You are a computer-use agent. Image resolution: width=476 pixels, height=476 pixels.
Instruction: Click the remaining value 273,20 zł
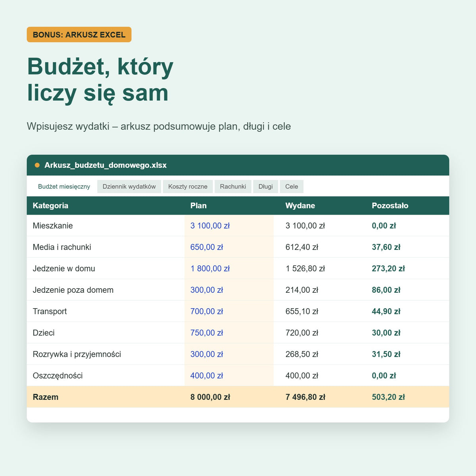[x=388, y=269]
